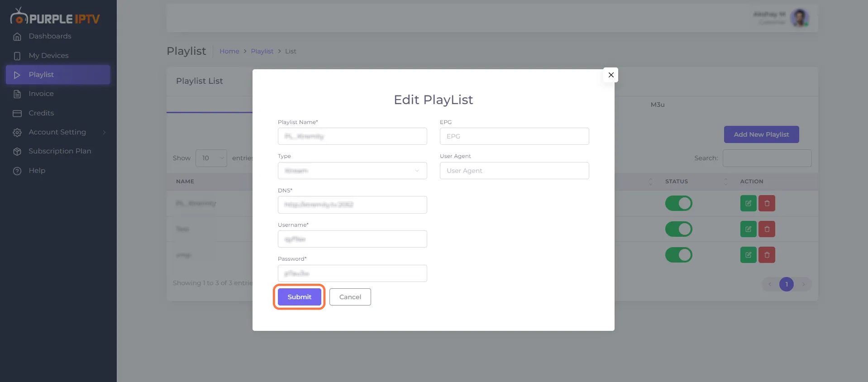
Task: Open My Devices via the tablet icon
Action: click(x=17, y=56)
